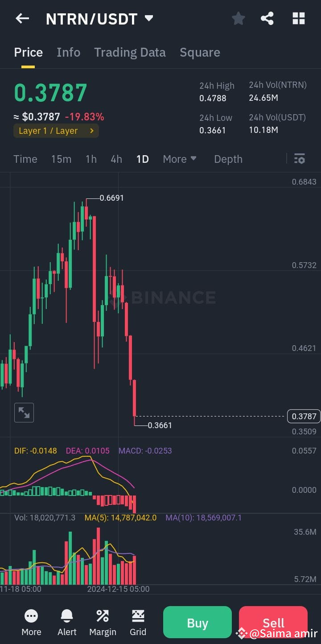
Task: Select the Depth view option
Action: pos(228,159)
